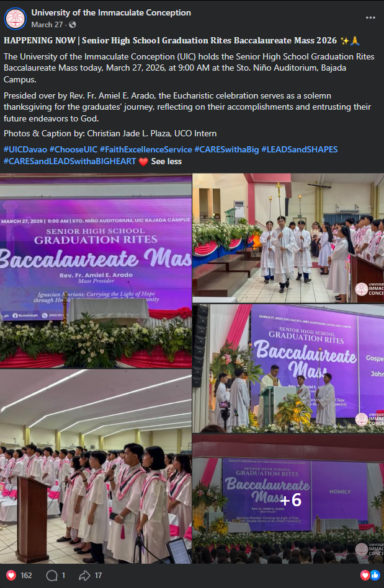Select the Photos & Caption by credit line
Image resolution: width=384 pixels, height=588 pixels.
click(x=110, y=133)
